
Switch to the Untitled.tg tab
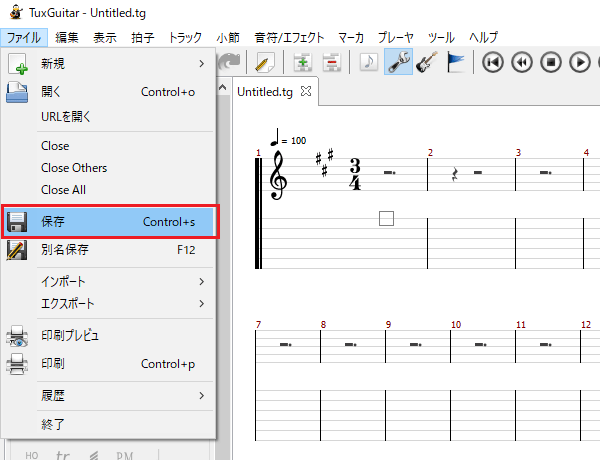coord(265,92)
